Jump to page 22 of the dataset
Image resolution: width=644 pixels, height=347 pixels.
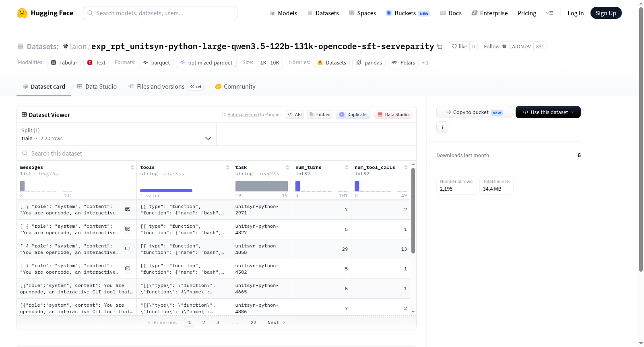[253, 322]
